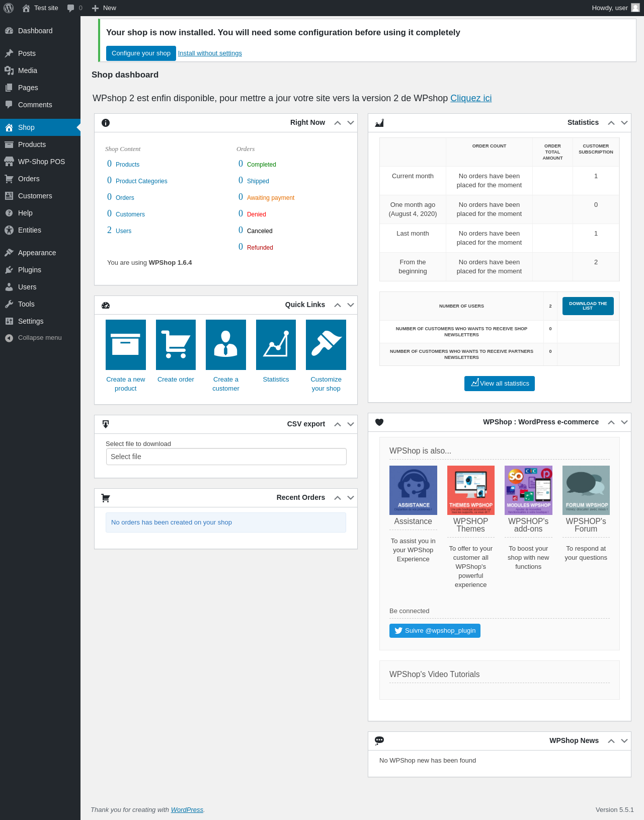Click the Statistics chart tile icon
This screenshot has height=820, width=644.
tap(276, 345)
